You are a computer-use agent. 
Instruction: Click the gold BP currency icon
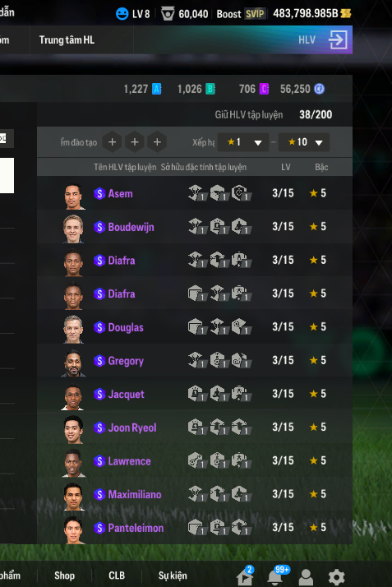pos(346,13)
